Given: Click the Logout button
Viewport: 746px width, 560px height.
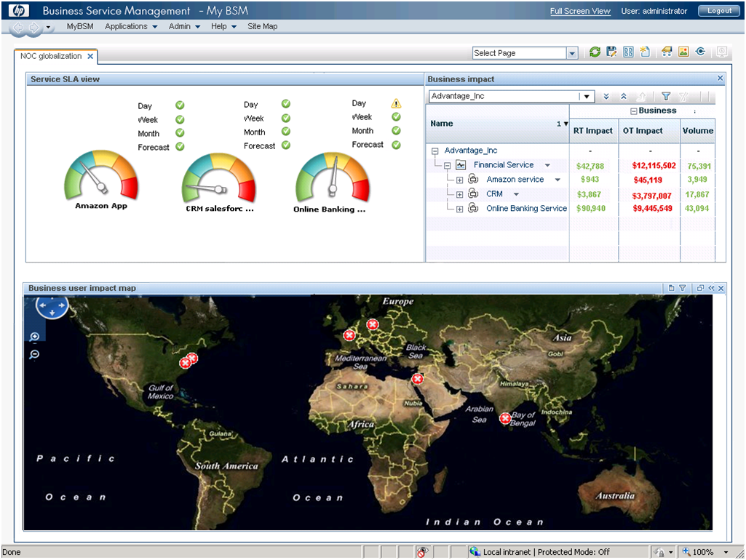Looking at the screenshot, I should point(719,10).
